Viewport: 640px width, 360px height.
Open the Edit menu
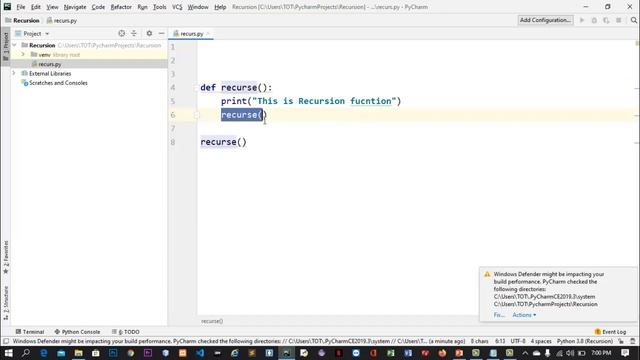pyautogui.click(x=36, y=7)
